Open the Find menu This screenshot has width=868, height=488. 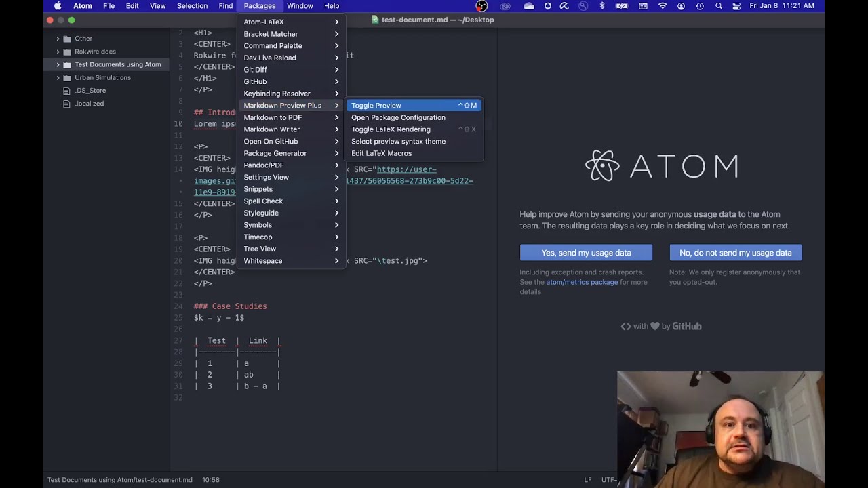coord(226,6)
